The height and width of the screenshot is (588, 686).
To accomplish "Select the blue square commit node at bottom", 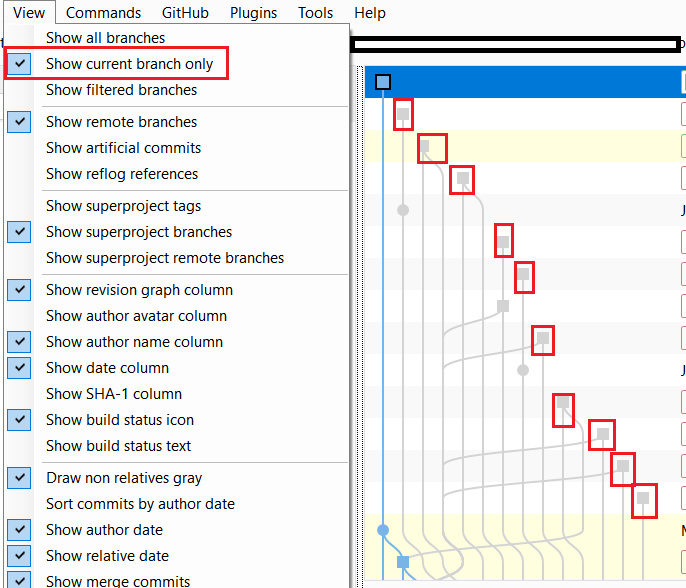I will click(x=403, y=562).
